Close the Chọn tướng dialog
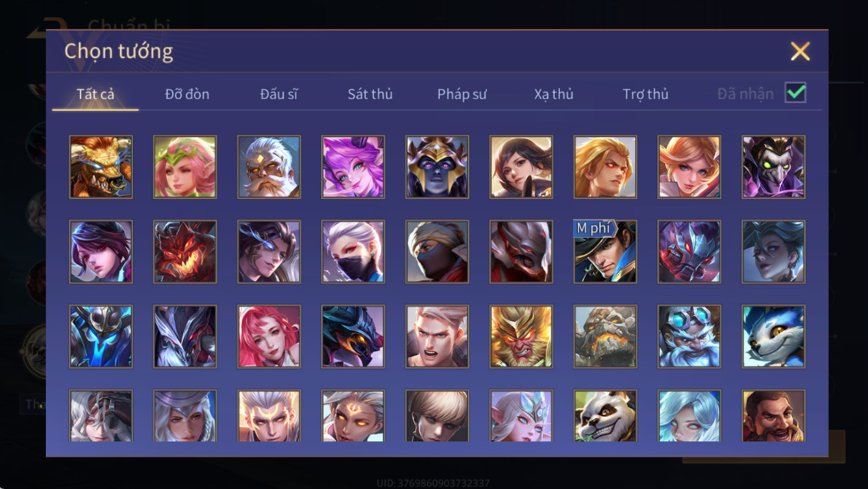The height and width of the screenshot is (489, 868). click(x=800, y=51)
